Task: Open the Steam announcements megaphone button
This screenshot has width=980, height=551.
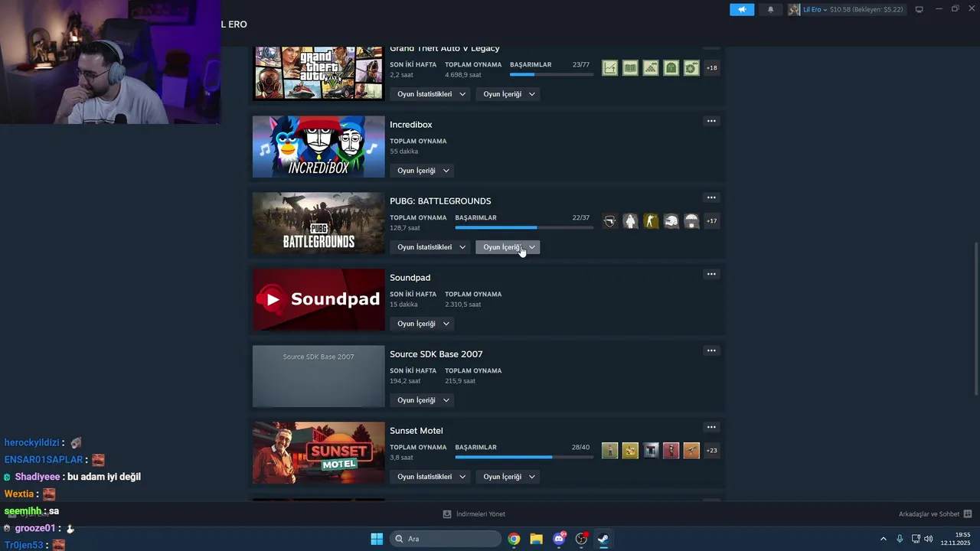Action: pyautogui.click(x=741, y=9)
